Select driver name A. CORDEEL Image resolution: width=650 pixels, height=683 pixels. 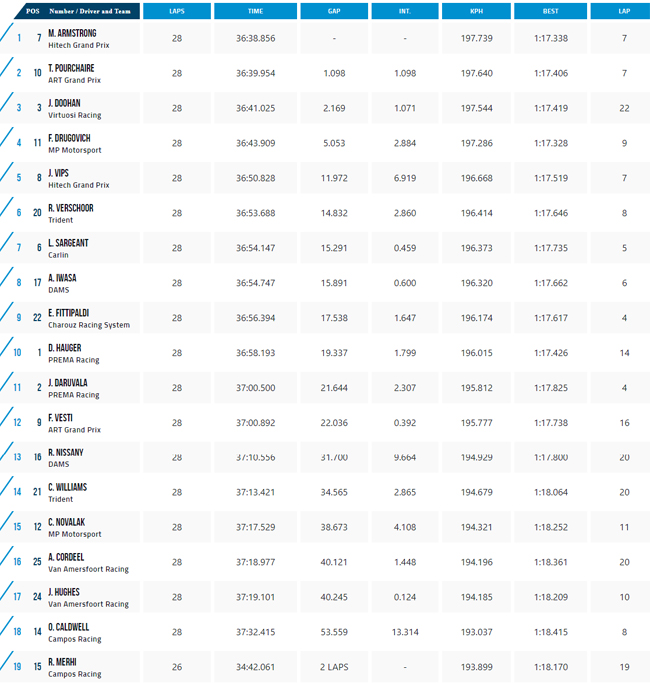tap(66, 557)
